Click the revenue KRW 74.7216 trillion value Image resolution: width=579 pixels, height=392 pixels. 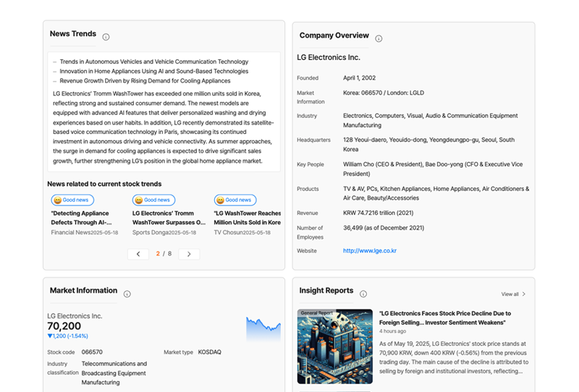[x=378, y=213]
